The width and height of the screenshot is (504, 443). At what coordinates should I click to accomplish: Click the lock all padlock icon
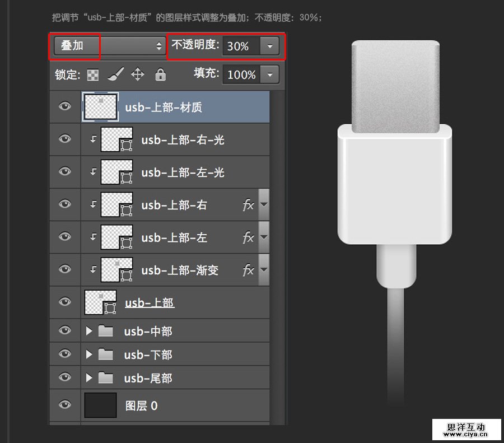[161, 74]
